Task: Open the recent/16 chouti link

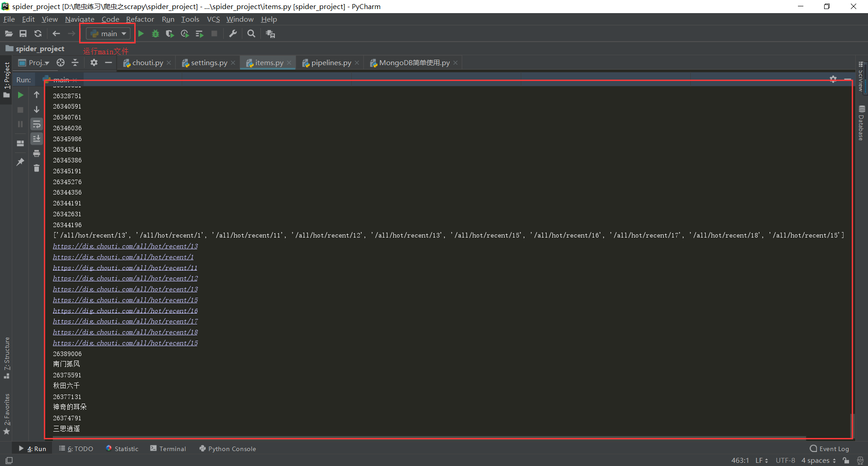Action: [125, 311]
